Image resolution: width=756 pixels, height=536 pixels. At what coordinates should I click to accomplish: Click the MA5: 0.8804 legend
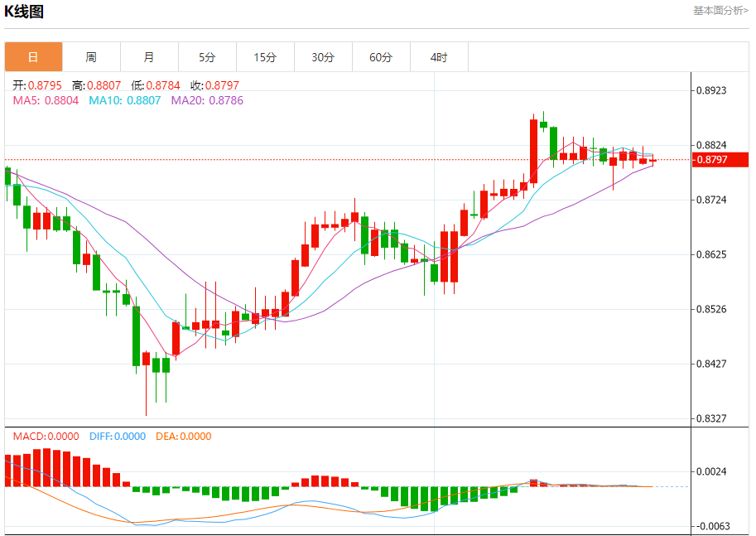(46, 100)
